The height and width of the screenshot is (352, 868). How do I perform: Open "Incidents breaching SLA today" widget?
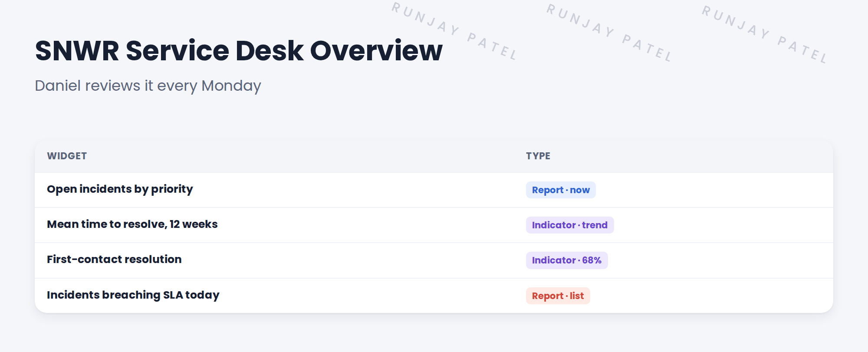point(133,295)
